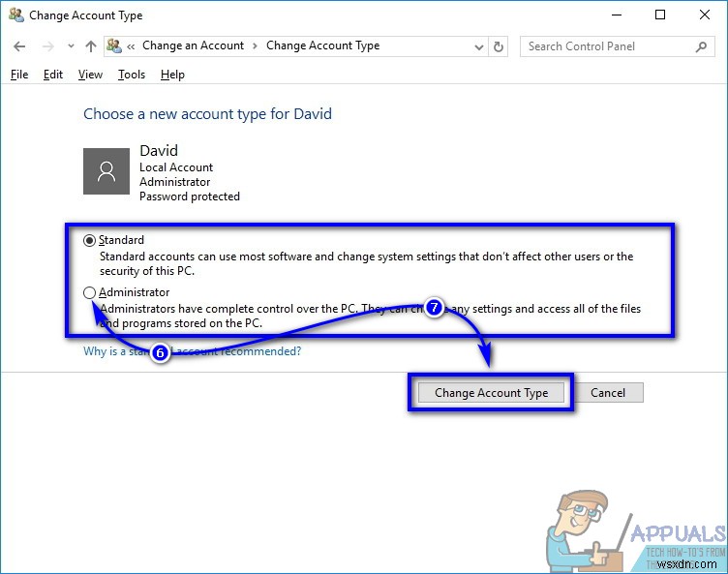Maximize the Change Account Type window

click(660, 15)
